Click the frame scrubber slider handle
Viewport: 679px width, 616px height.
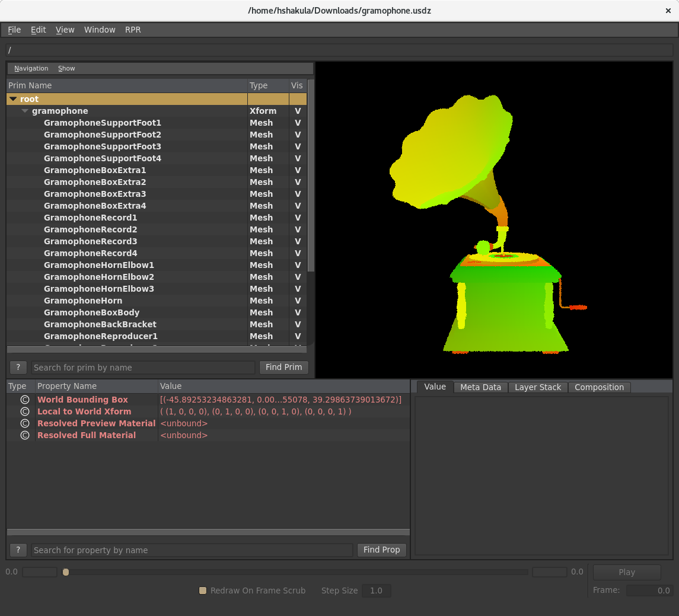pos(66,572)
